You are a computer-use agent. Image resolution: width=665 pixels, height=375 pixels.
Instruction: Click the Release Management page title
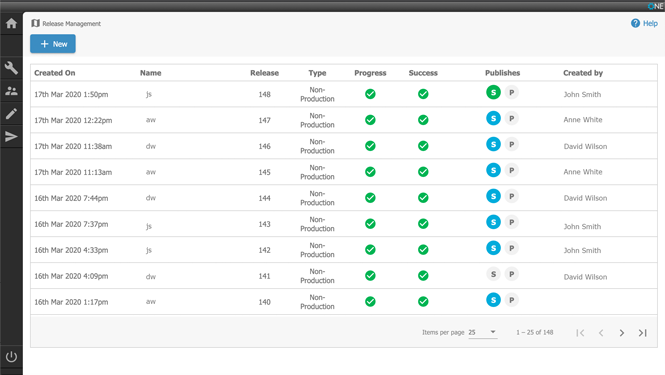point(71,24)
